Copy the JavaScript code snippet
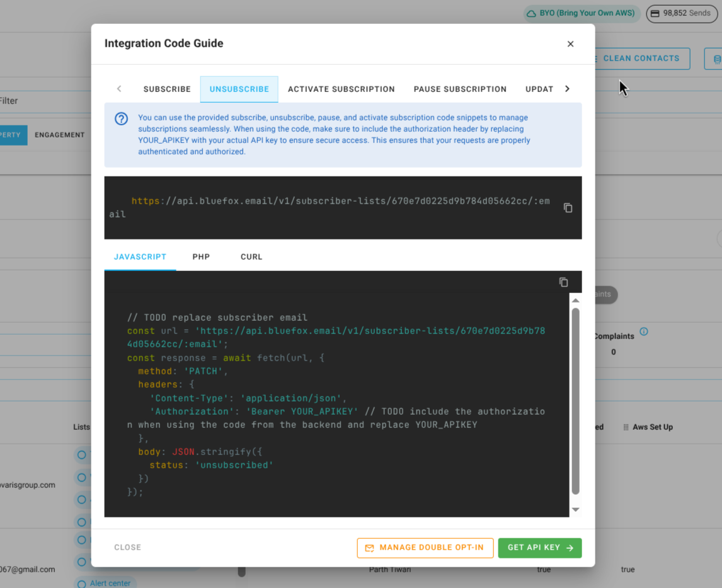 pos(563,282)
